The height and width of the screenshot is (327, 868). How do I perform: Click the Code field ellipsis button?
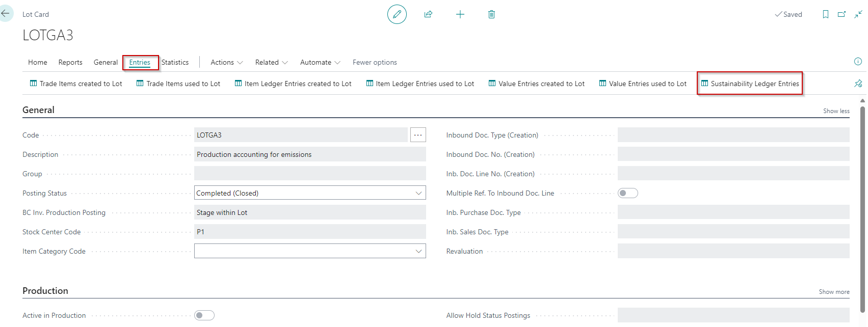click(x=418, y=135)
